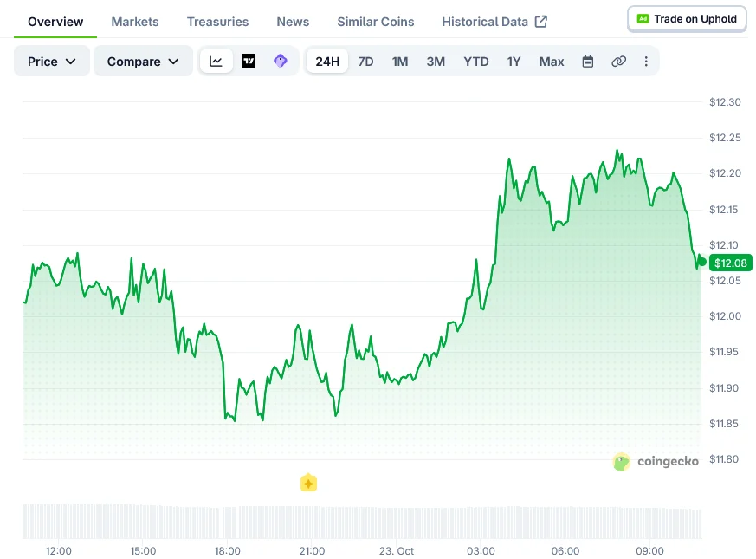Select the News tab
The image size is (756, 559).
point(293,22)
